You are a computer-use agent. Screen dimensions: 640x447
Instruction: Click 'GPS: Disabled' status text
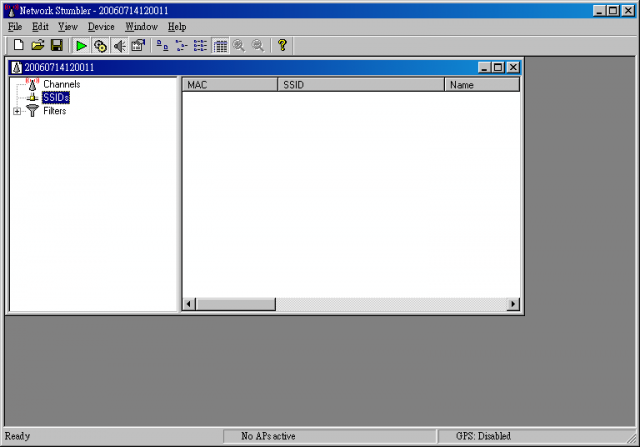[x=483, y=436]
